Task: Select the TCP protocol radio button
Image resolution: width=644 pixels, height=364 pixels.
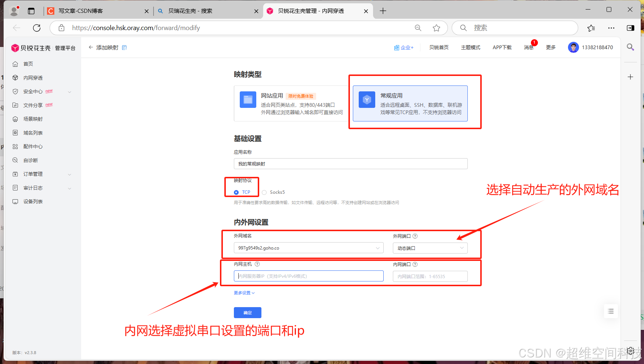Action: pyautogui.click(x=236, y=192)
